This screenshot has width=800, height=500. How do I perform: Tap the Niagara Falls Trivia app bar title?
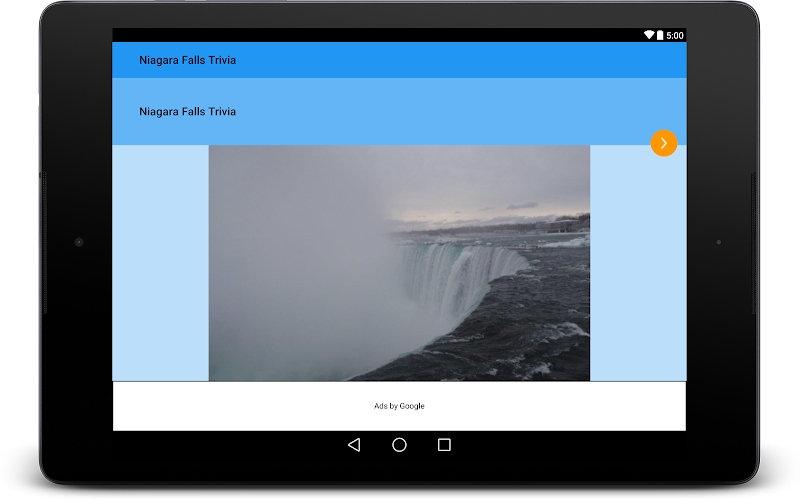[x=187, y=60]
